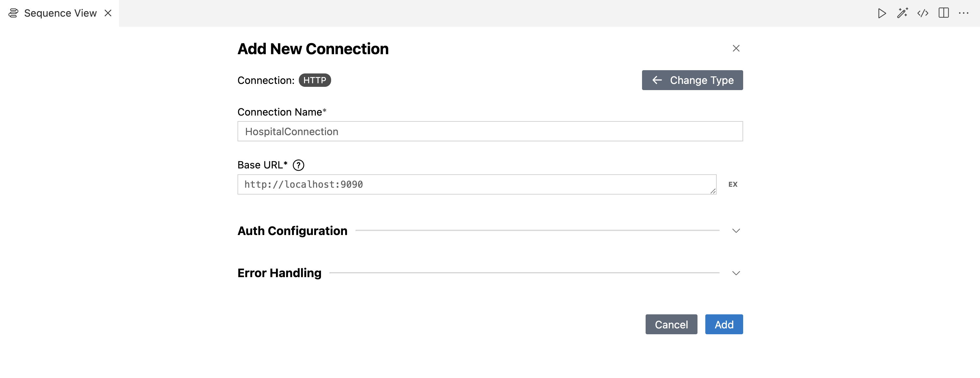Open the AI magic wand tool
980x378 pixels.
click(902, 13)
